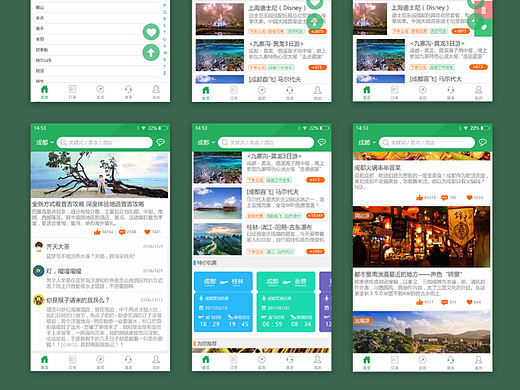The height and width of the screenshot is (390, 520).
Task: Select ¥673 price tag on flight tickets screen
Action: 315,180
